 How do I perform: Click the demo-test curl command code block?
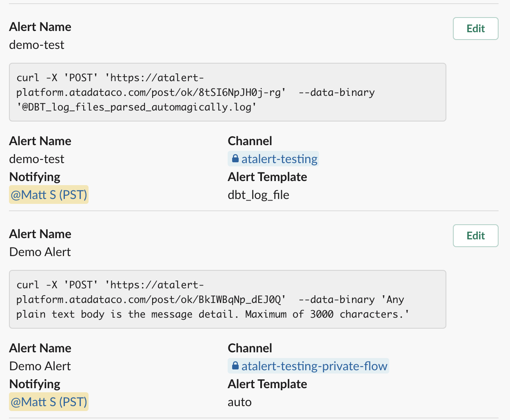point(228,92)
